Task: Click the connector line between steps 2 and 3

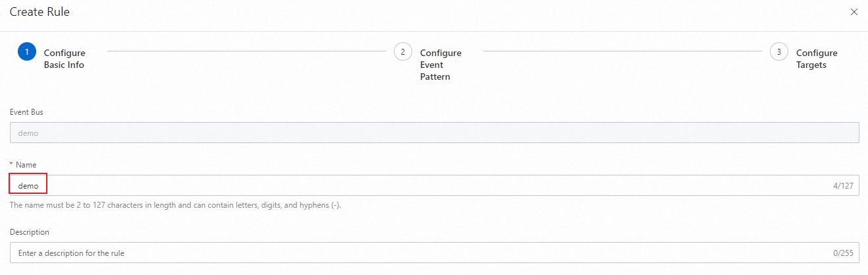Action: click(622, 50)
